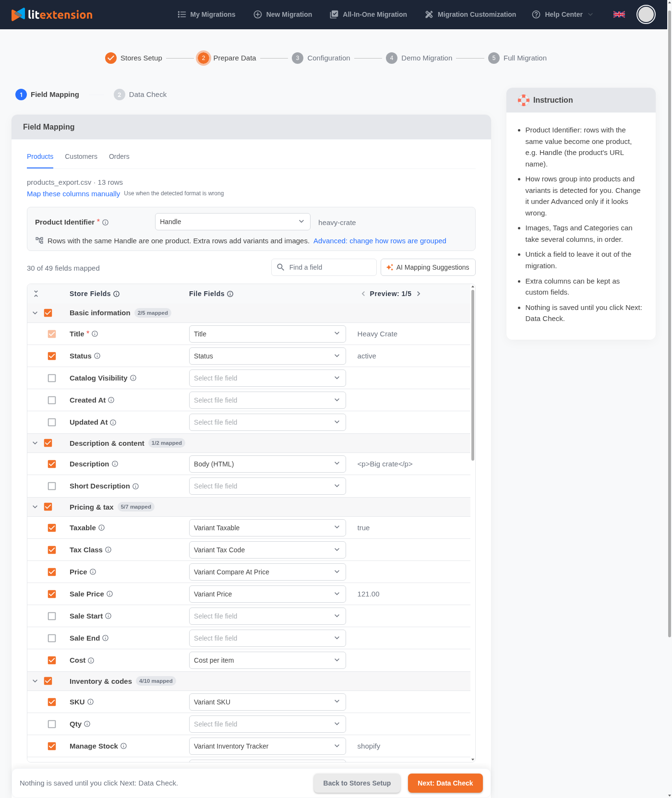Check the Created At checkbox
This screenshot has width=672, height=798.
52,400
